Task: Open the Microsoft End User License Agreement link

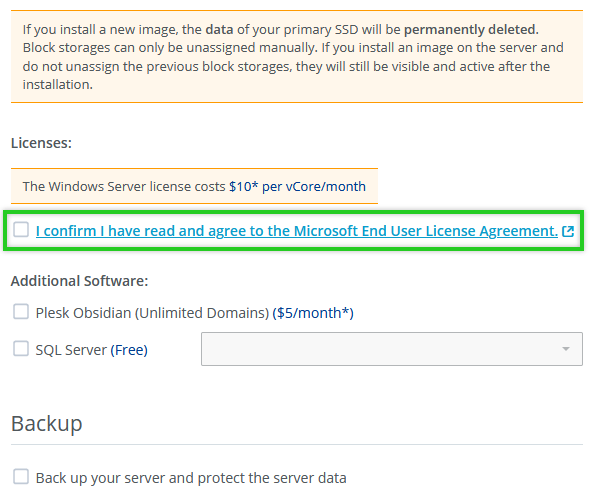Action: coord(297,231)
